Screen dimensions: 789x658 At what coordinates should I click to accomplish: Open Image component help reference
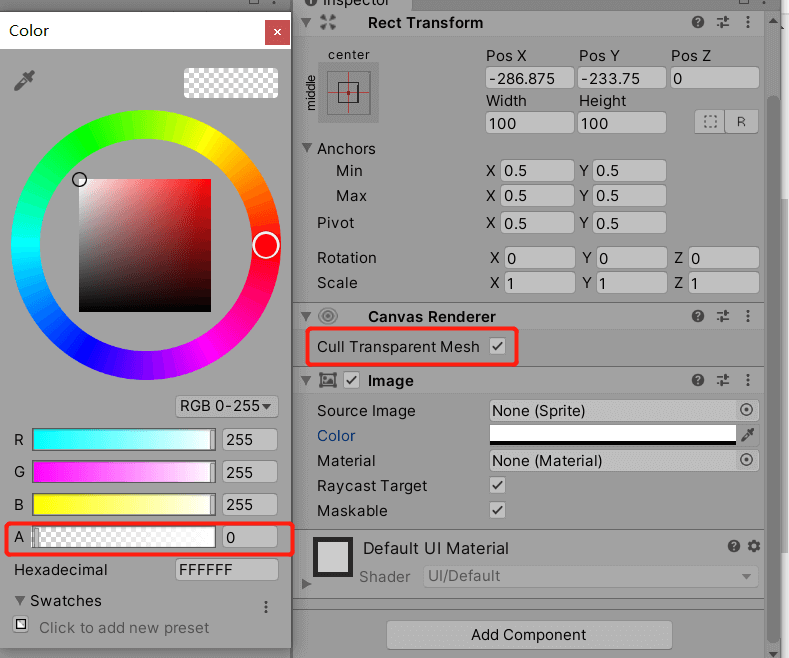[697, 380]
